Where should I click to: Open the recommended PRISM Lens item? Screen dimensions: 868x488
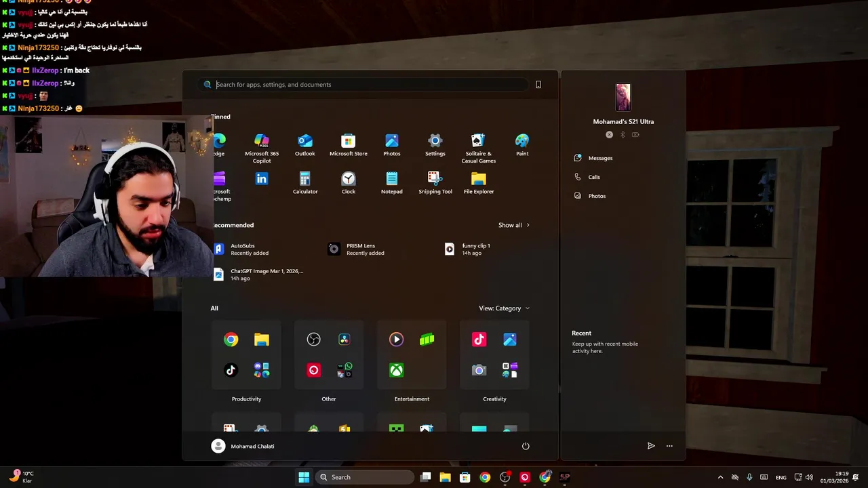click(357, 249)
